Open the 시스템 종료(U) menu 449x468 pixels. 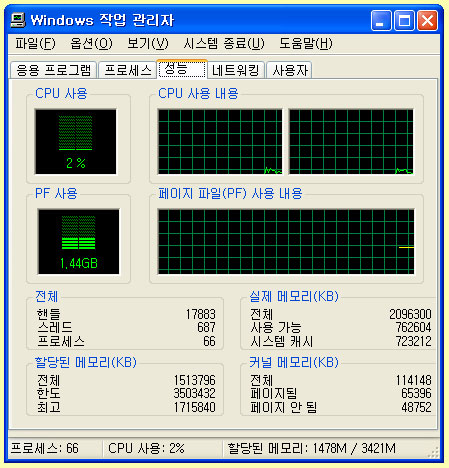[224, 44]
